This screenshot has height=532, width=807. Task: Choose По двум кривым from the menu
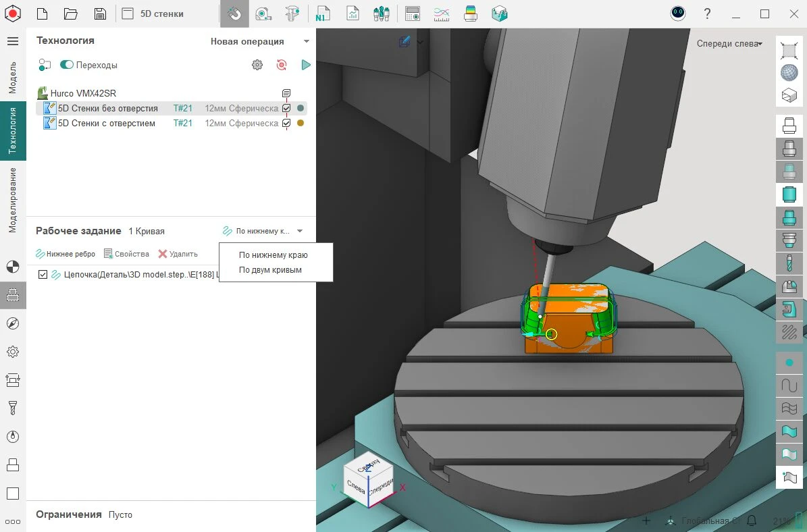(x=270, y=270)
